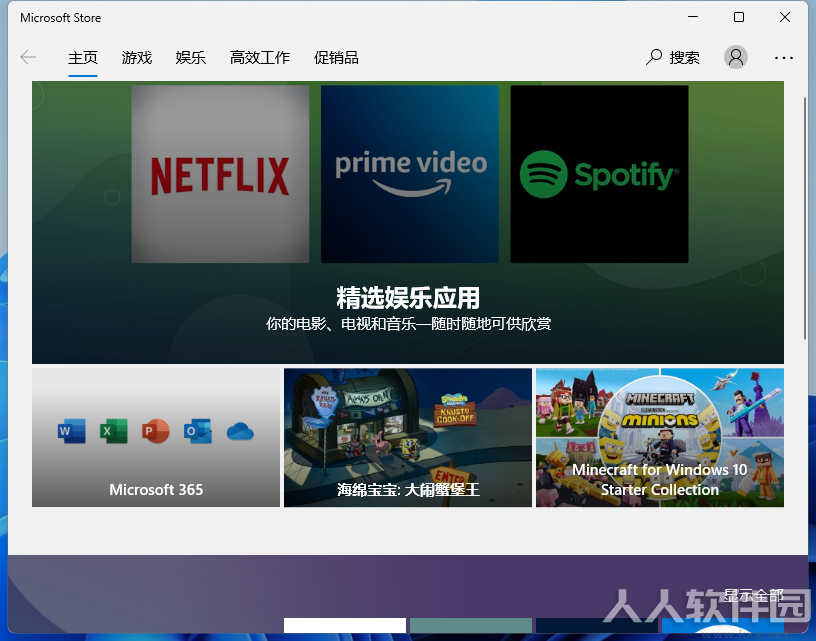The image size is (816, 641).
Task: Open Minecraft for Windows 10 Starter Collection card
Action: (660, 438)
